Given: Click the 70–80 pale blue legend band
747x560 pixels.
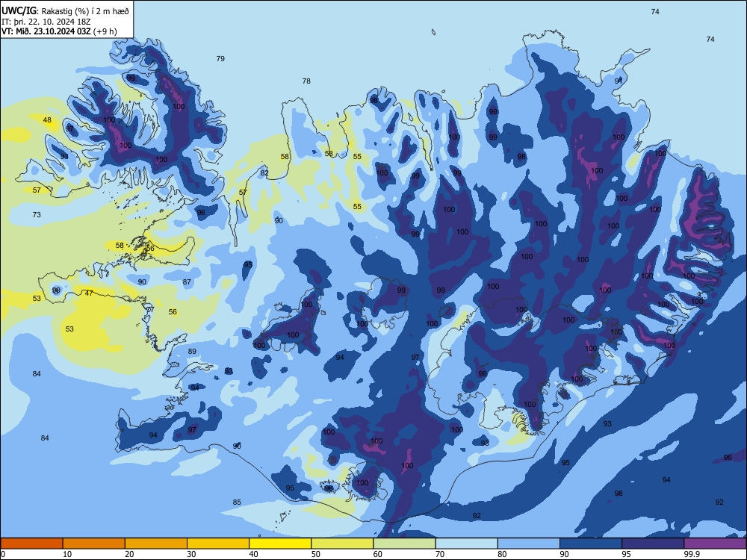Looking at the screenshot, I should click(x=466, y=544).
